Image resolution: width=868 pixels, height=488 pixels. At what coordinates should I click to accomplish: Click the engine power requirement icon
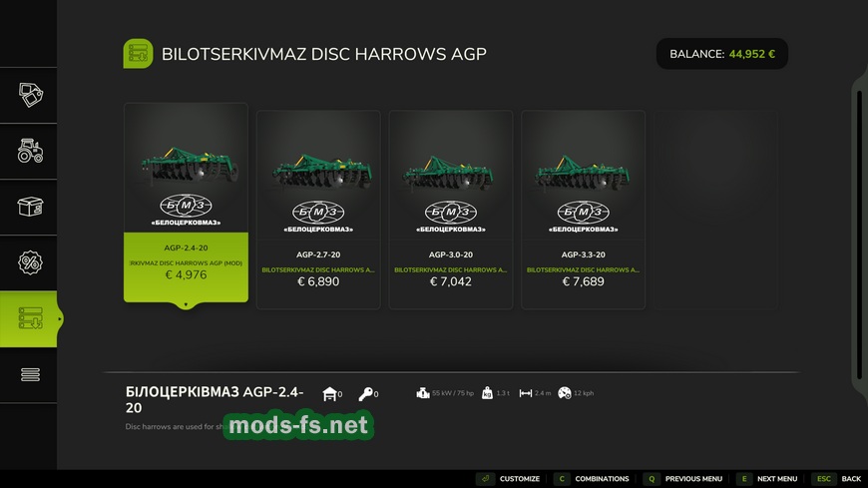[x=423, y=393]
